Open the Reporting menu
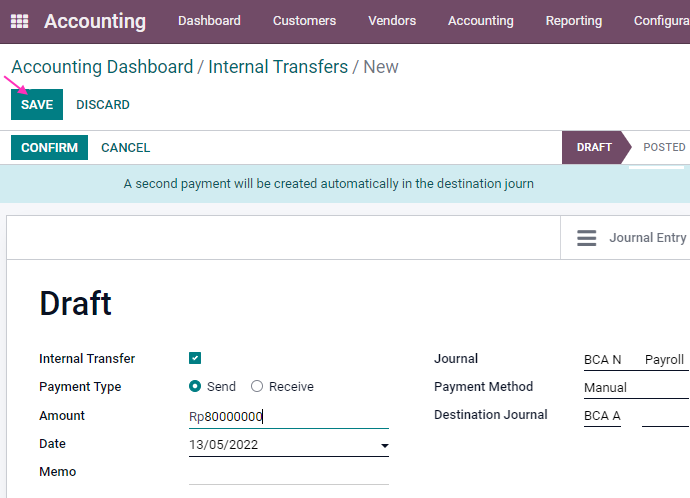The width and height of the screenshot is (690, 498). coord(573,21)
